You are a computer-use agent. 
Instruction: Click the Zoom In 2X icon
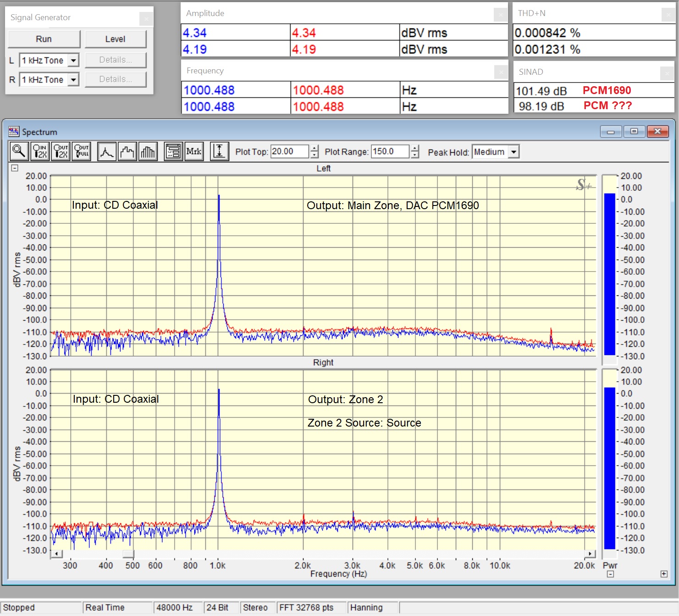point(40,151)
